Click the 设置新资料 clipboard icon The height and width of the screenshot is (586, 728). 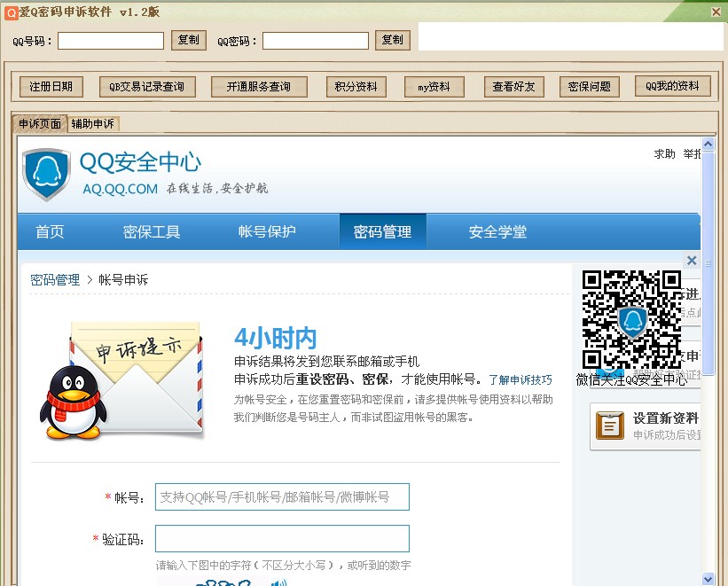click(x=609, y=426)
